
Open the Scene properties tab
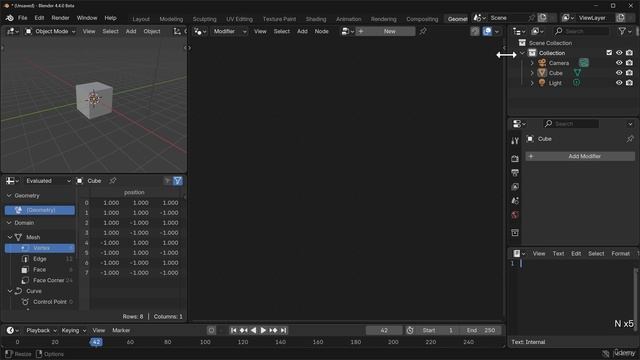click(x=515, y=201)
